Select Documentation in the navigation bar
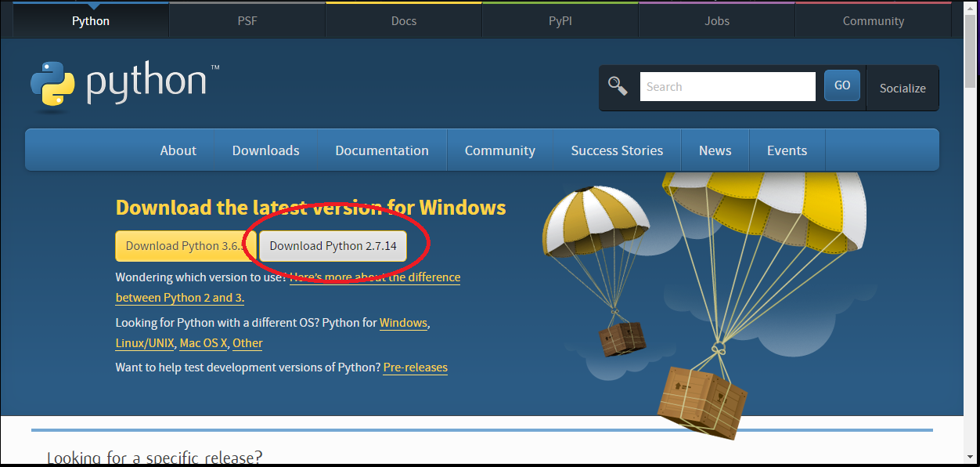The width and height of the screenshot is (980, 467). coord(382,150)
